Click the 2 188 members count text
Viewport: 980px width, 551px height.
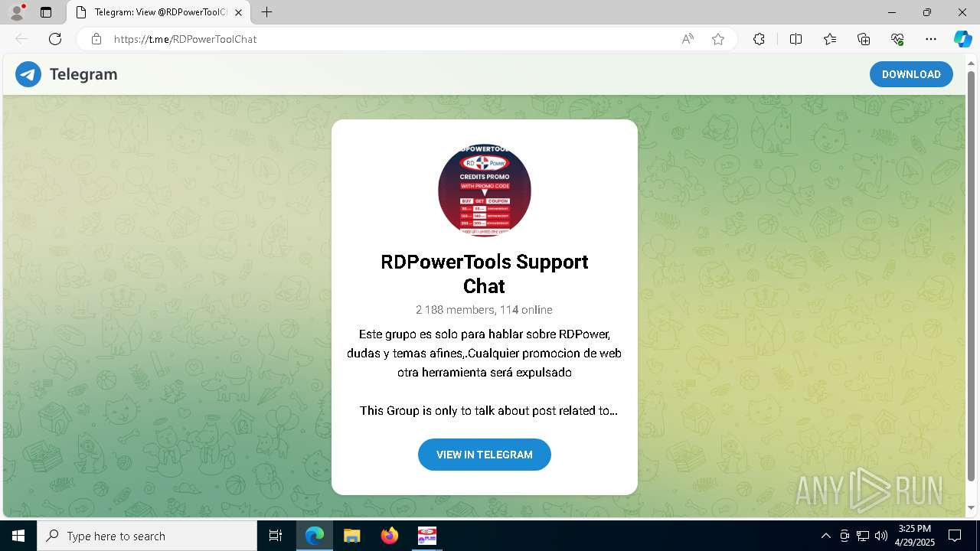pos(455,310)
